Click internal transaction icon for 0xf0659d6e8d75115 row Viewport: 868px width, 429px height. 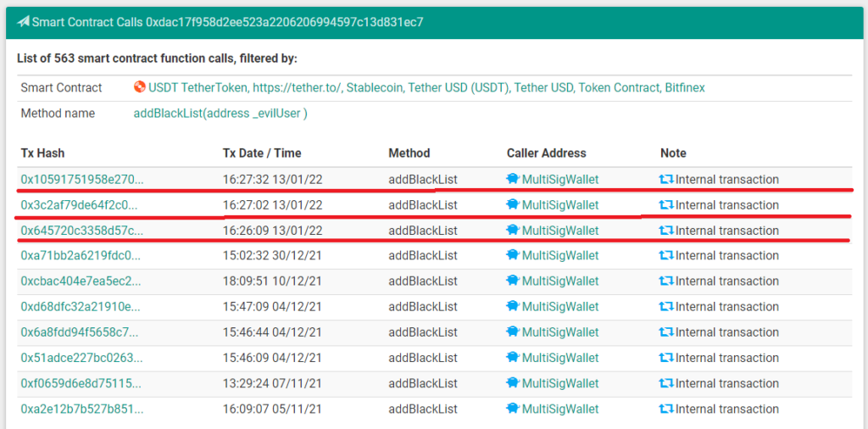(666, 383)
